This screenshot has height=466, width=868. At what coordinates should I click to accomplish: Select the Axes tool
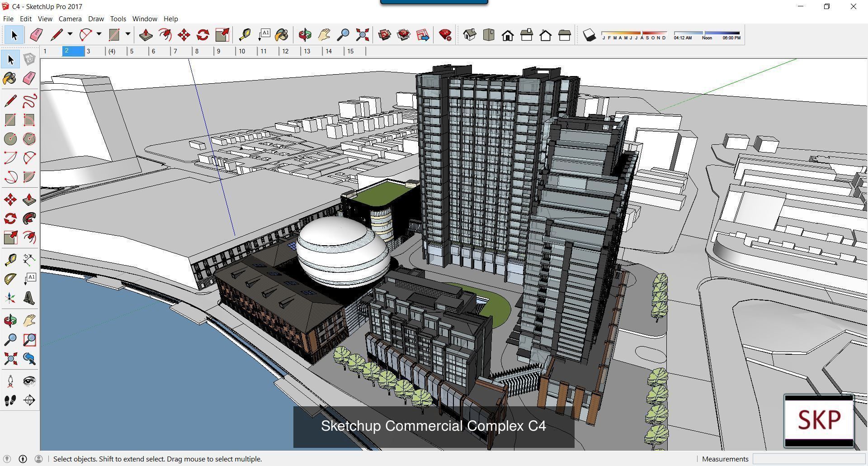pos(10,298)
